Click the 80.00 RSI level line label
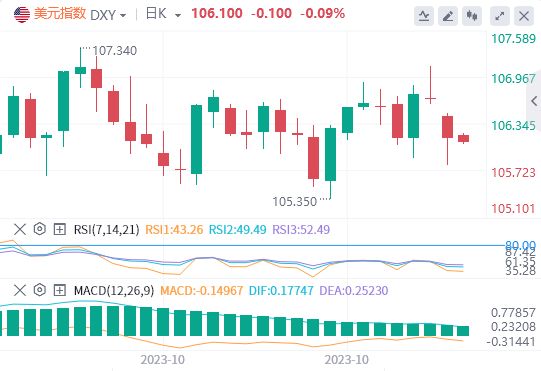 [x=520, y=245]
